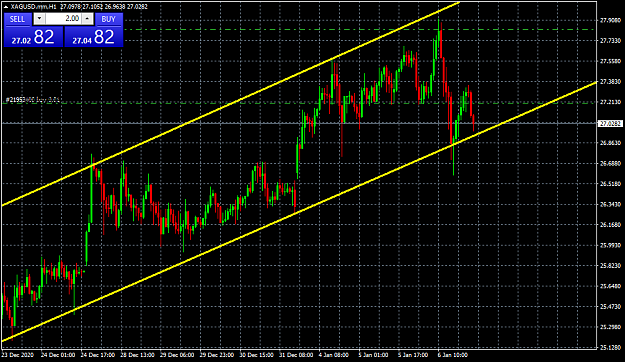Collapse the one-click trading panel arrow
Viewport: 625px width, 362px height.
[x=6, y=7]
